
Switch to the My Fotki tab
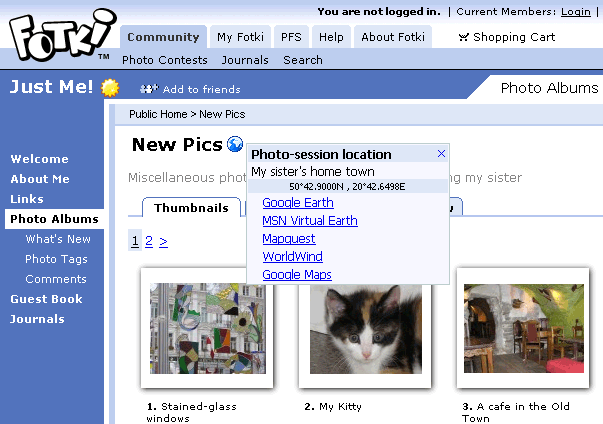[x=240, y=37]
